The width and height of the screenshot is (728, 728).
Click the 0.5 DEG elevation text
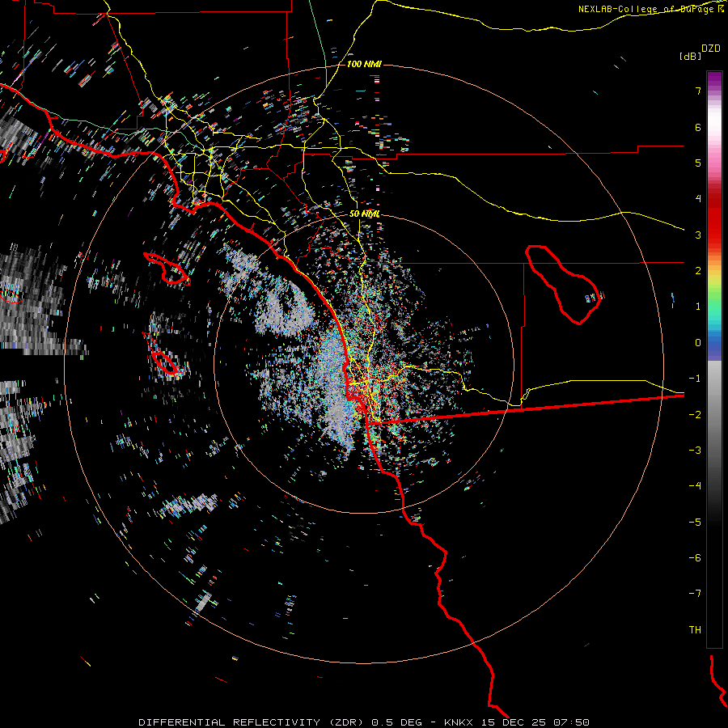[397, 722]
